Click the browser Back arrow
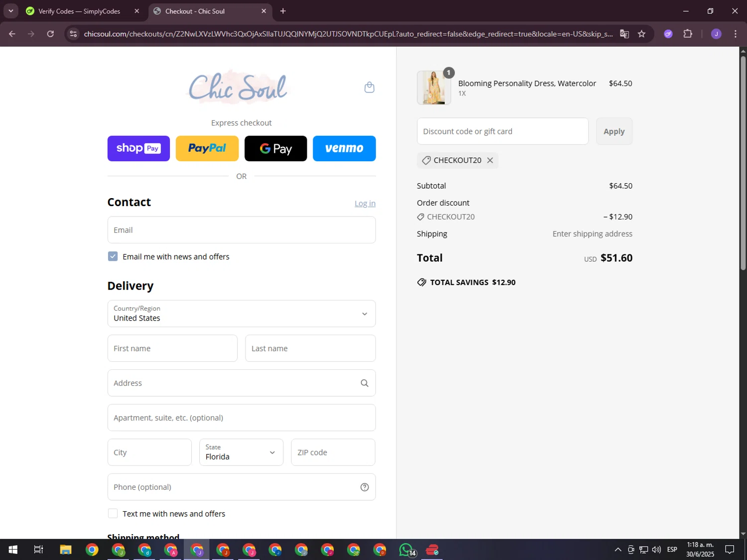This screenshot has height=560, width=747. [x=12, y=34]
